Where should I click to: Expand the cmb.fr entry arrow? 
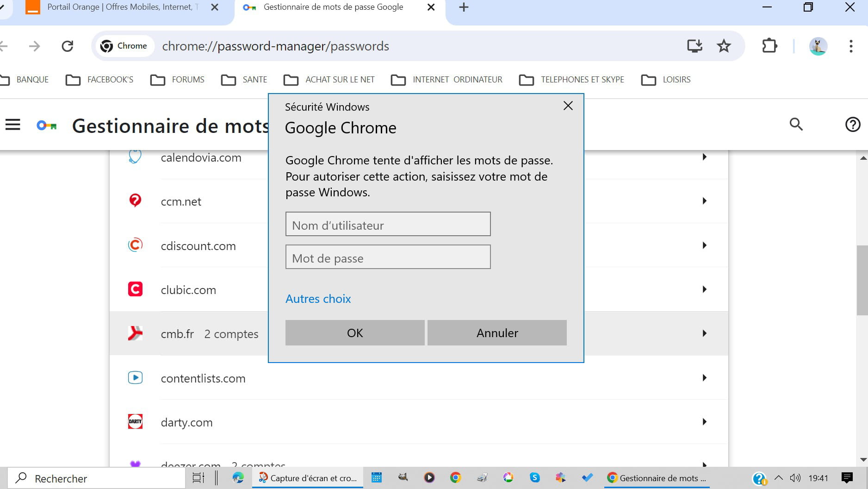(704, 333)
